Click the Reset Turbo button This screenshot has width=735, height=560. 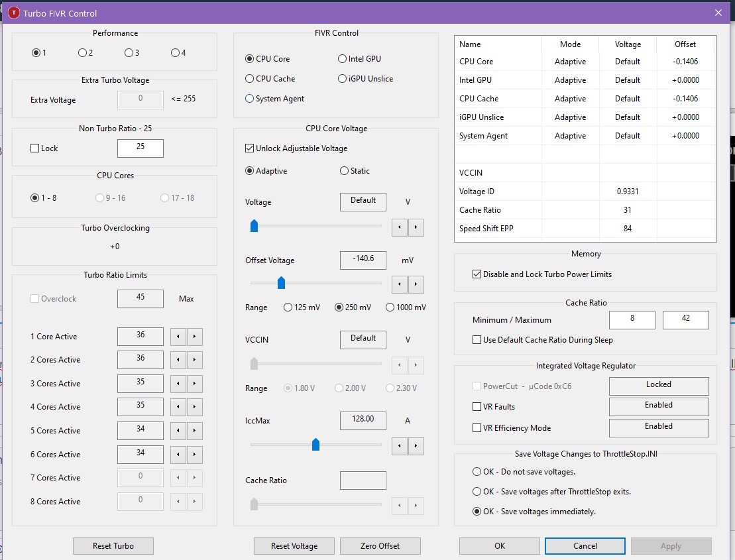[113, 546]
